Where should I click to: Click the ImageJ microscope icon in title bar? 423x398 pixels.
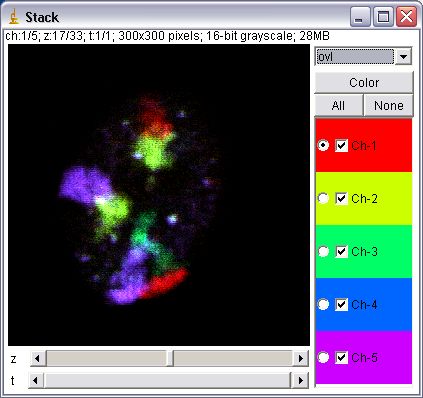pos(14,17)
